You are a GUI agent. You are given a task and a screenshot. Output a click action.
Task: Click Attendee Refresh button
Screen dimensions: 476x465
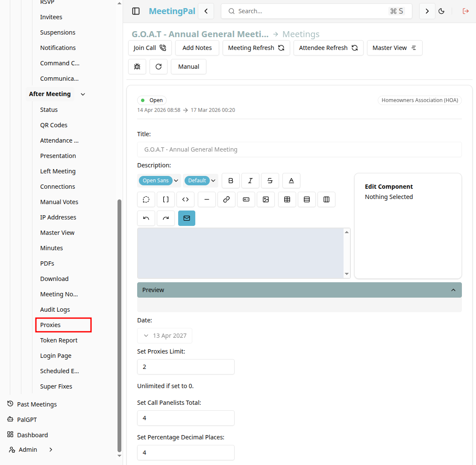pyautogui.click(x=329, y=48)
